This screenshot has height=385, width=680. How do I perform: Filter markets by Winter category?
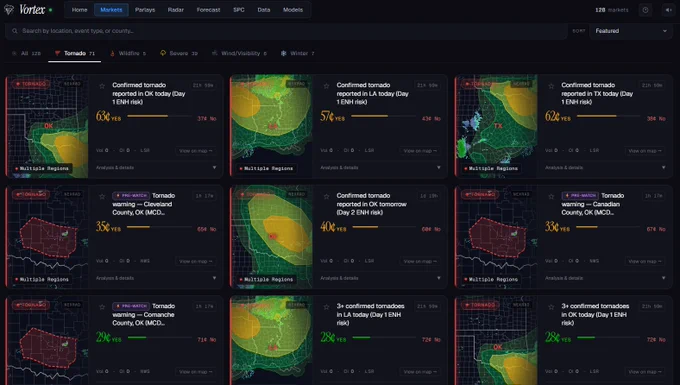click(x=298, y=53)
